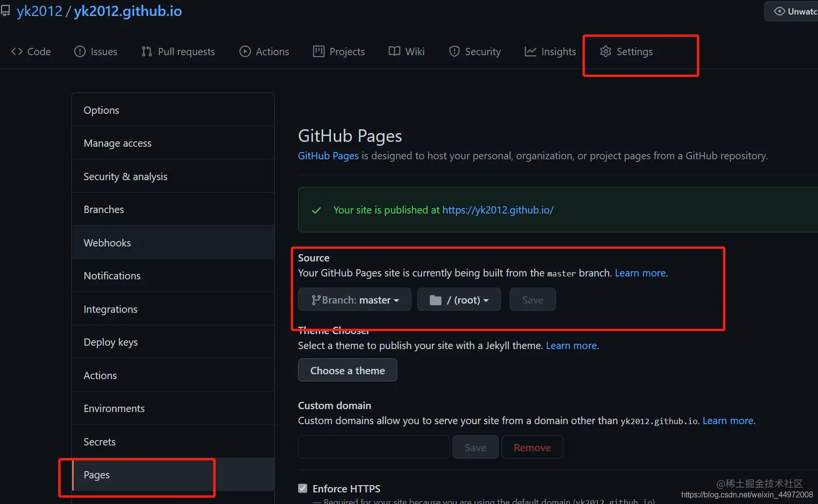The image size is (818, 504).
Task: Open the Wiki tab
Action: pyautogui.click(x=406, y=51)
